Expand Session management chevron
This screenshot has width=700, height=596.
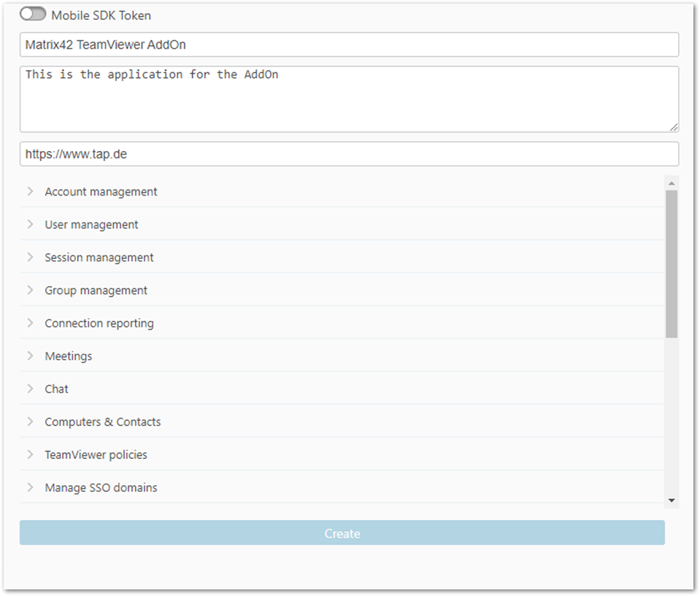30,257
